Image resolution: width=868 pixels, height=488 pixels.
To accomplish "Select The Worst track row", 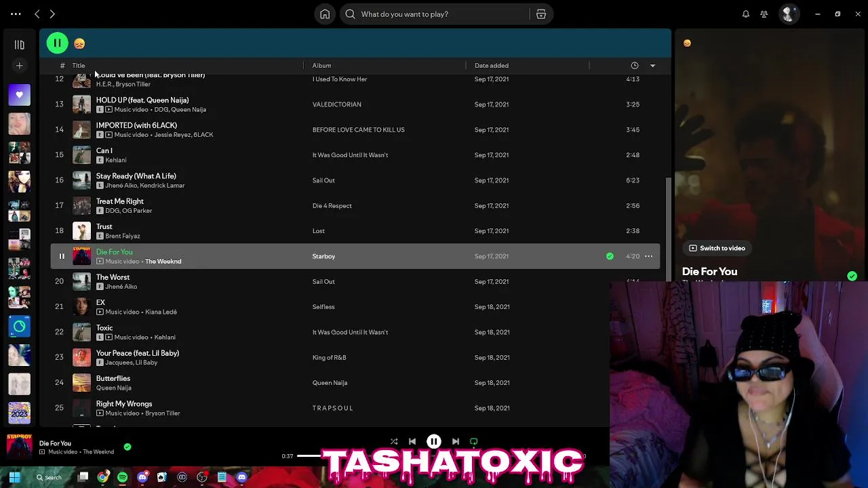I will point(355,281).
